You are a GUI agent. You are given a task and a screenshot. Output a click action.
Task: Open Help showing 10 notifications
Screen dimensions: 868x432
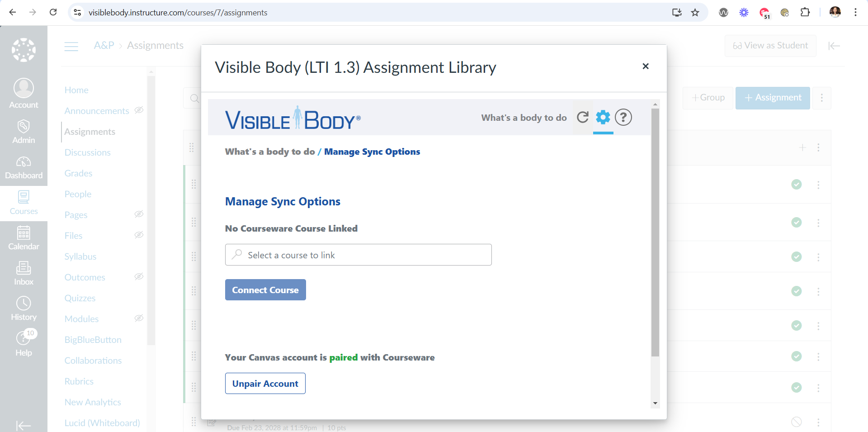pos(24,342)
